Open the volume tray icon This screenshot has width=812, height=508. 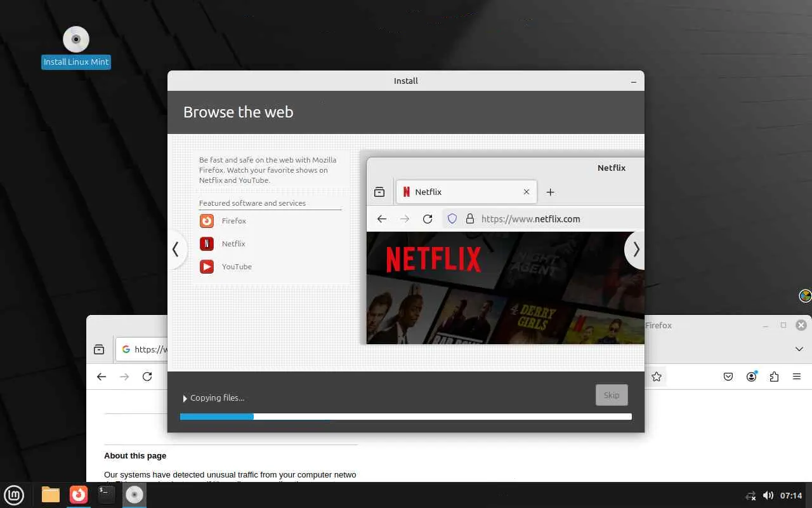point(768,495)
